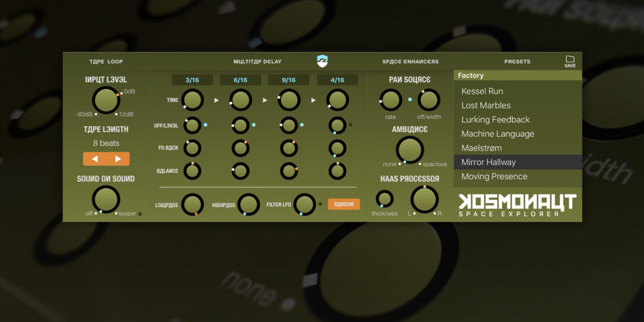Screen dimensions: 644x322
Task: Click the Input Level knob
Action: click(106, 101)
